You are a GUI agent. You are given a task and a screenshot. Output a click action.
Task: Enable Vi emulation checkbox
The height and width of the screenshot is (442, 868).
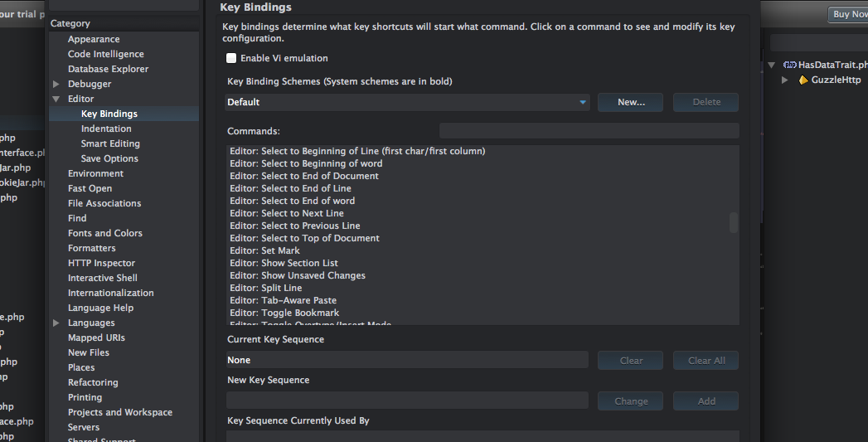pos(231,59)
